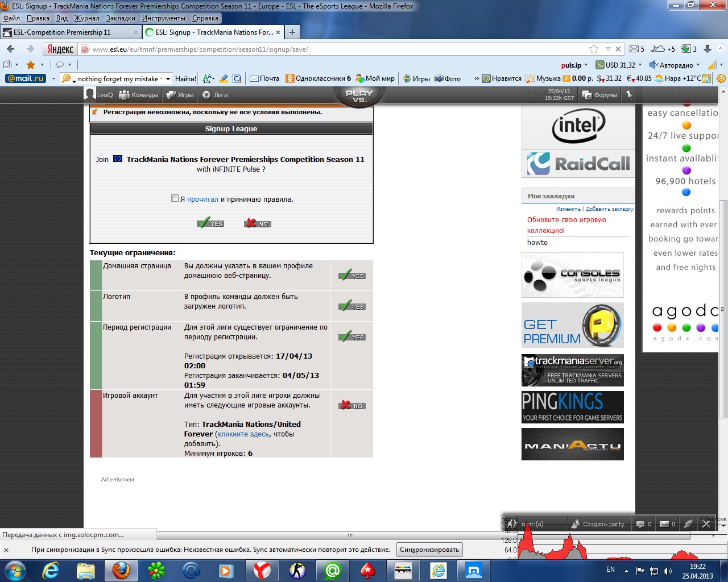Show hidden system tray icons arrow
The image size is (728, 582).
pyautogui.click(x=627, y=571)
